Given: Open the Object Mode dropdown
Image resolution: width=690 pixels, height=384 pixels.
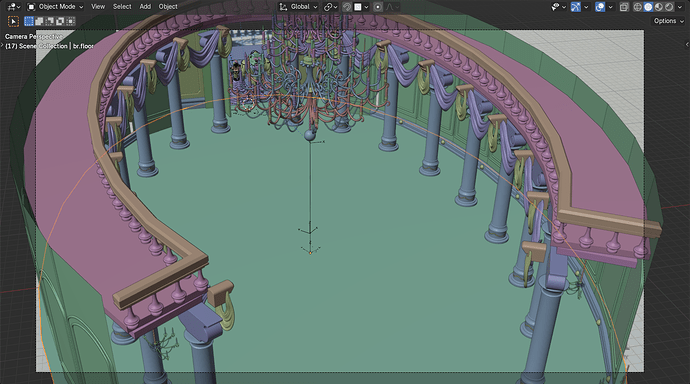Looking at the screenshot, I should pos(55,7).
